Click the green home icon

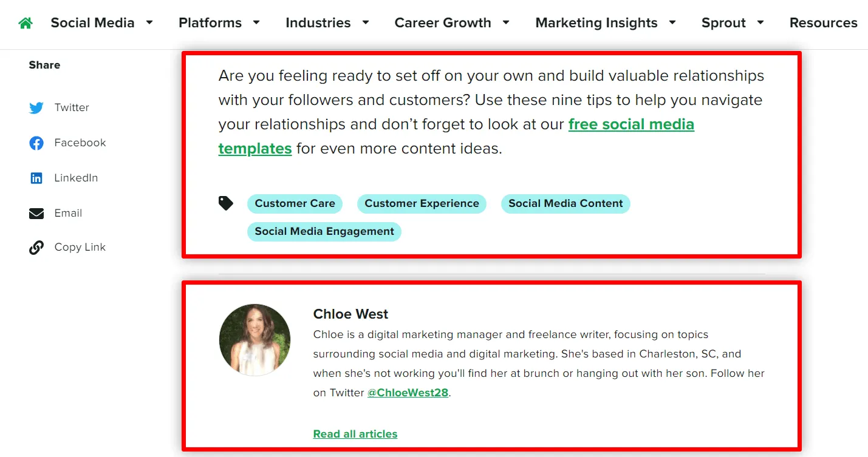(x=25, y=23)
